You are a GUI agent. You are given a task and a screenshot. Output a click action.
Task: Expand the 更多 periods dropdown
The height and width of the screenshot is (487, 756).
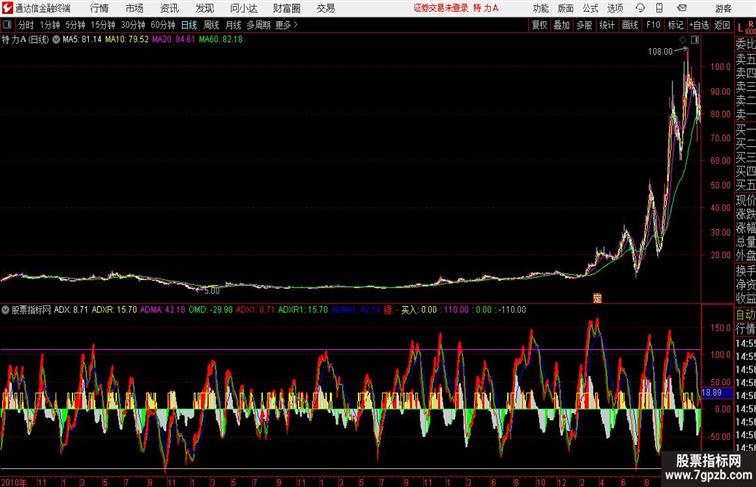286,25
